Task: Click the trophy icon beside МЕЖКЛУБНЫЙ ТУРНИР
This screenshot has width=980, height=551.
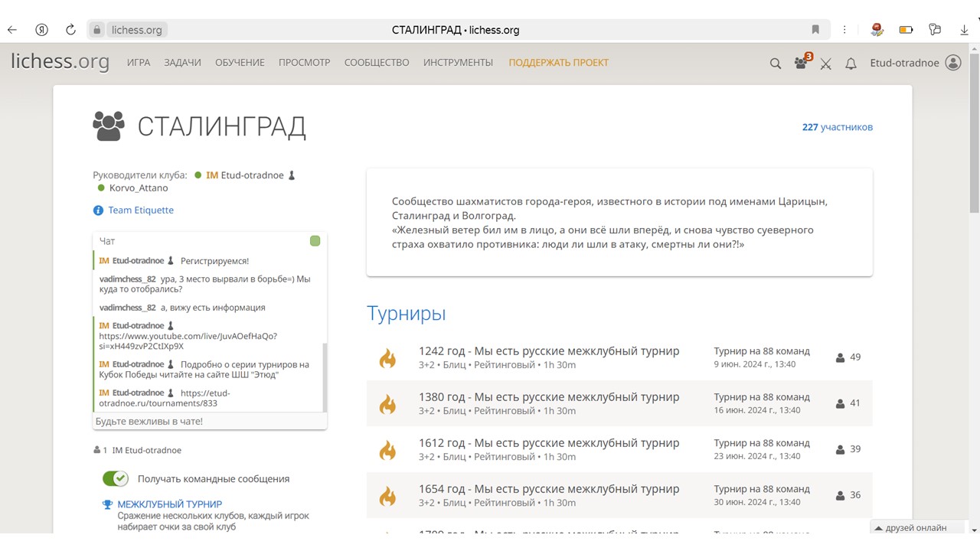Action: pyautogui.click(x=108, y=504)
